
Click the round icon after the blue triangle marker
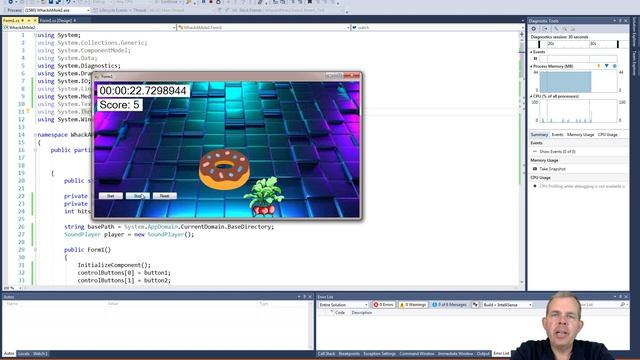coord(614,66)
